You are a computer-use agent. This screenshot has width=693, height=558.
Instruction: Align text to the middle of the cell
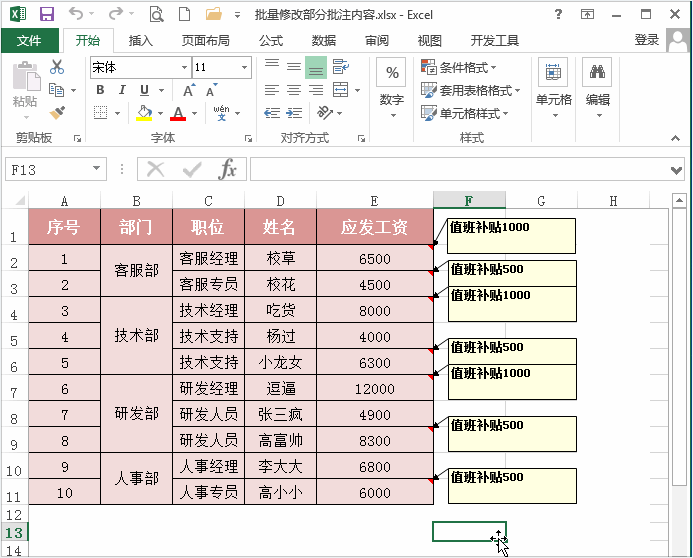(294, 67)
